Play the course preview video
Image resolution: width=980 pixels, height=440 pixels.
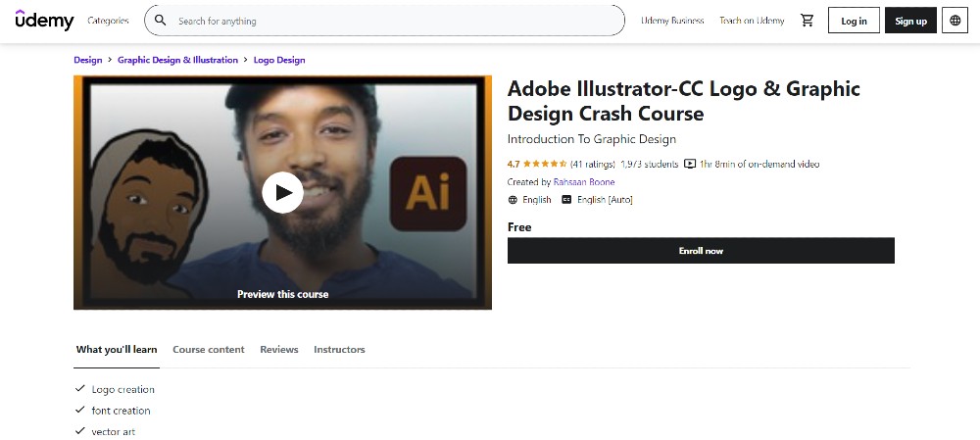(282, 192)
